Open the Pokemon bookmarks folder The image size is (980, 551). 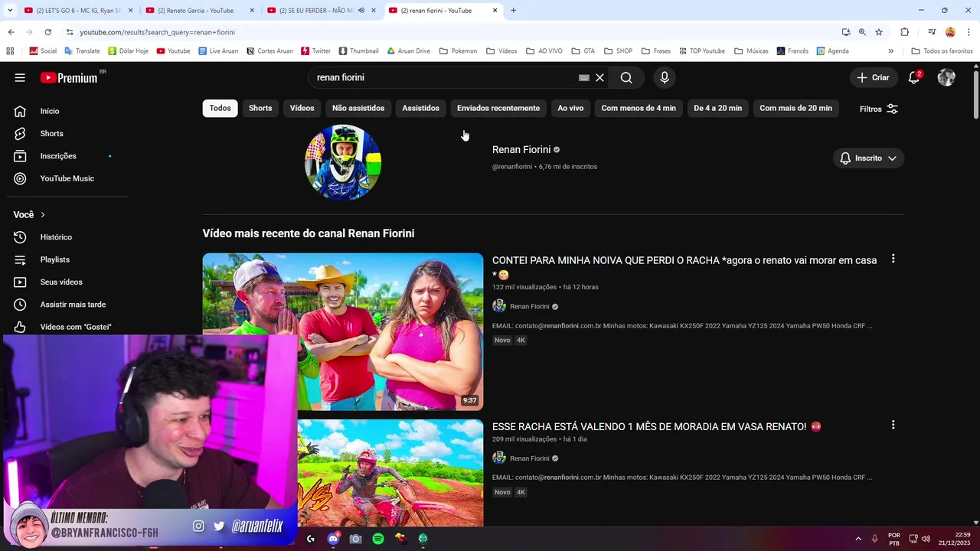coord(459,51)
